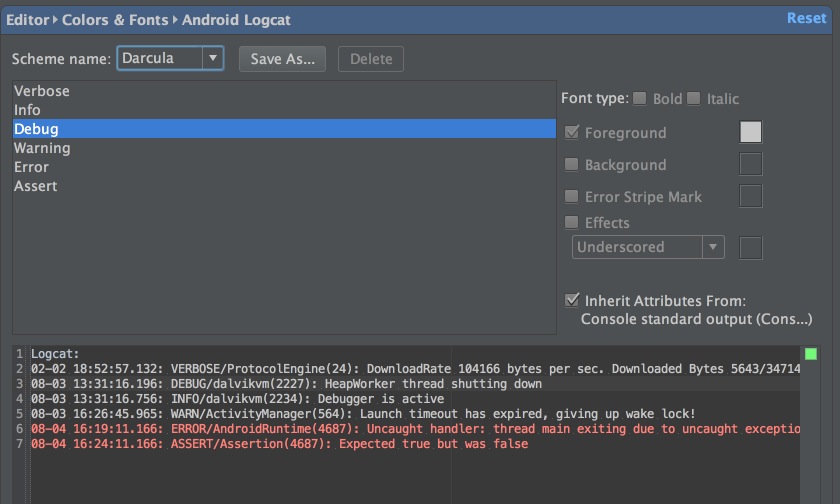Toggle the Foreground checkbox
The image size is (840, 504).
[572, 132]
